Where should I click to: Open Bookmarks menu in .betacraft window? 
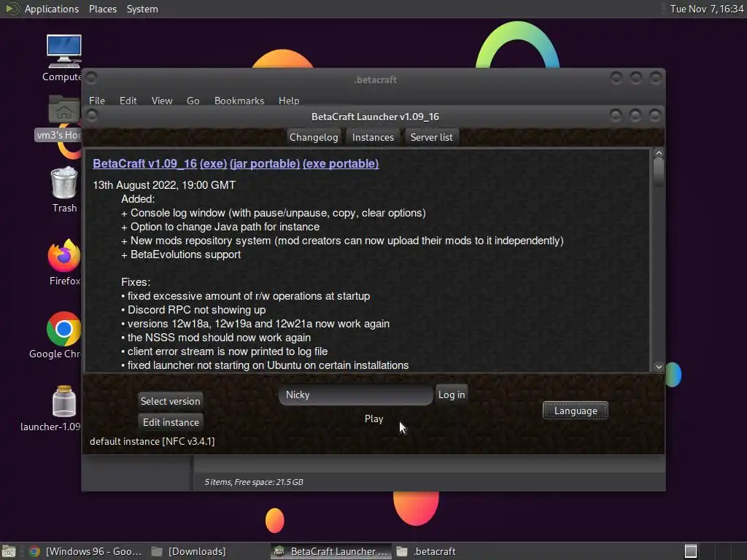(x=239, y=101)
